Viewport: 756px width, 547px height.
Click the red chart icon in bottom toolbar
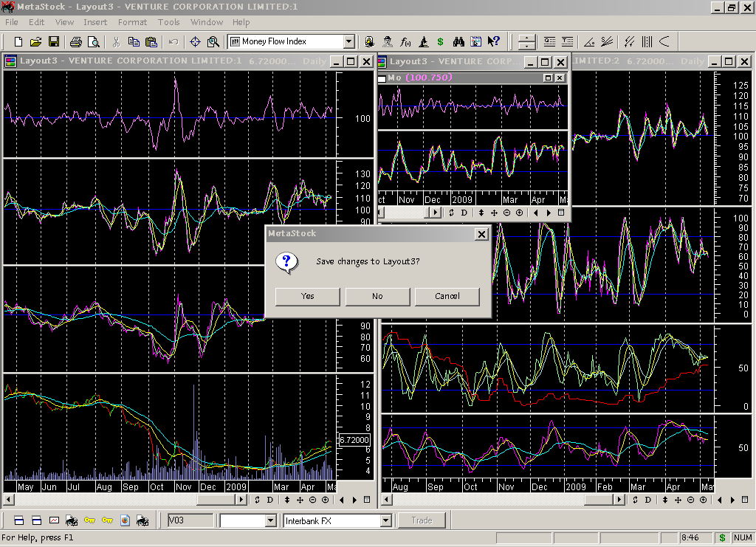point(54,520)
